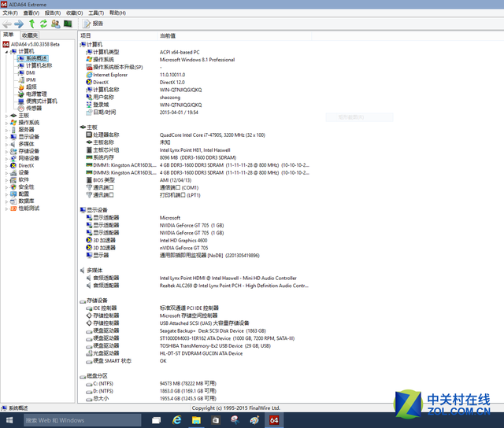Collapse the 计算机 tree node

(6, 52)
